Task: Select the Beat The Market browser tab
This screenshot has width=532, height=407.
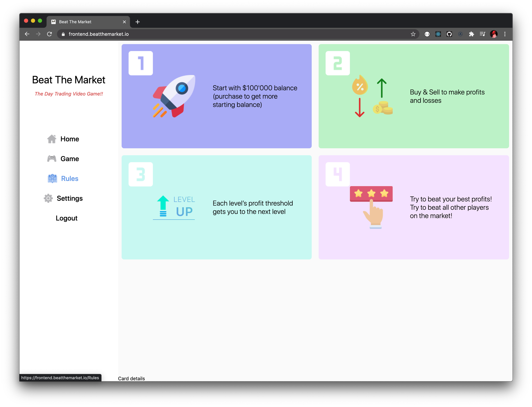Action: (85, 22)
